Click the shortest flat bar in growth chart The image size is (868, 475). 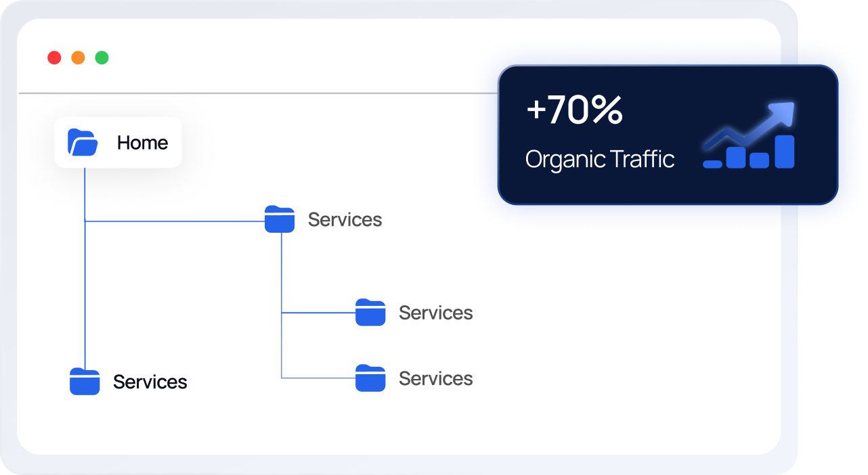point(712,164)
